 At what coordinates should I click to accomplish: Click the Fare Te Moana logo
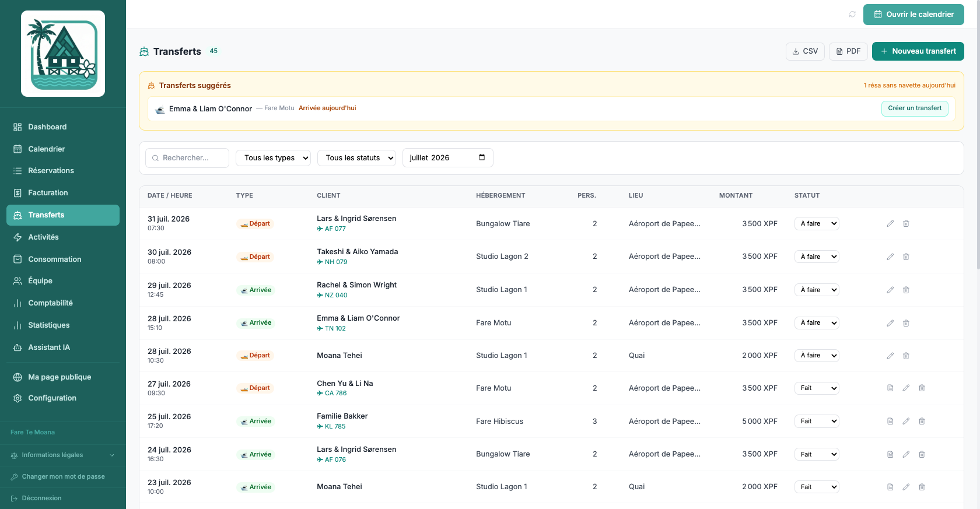point(63,54)
